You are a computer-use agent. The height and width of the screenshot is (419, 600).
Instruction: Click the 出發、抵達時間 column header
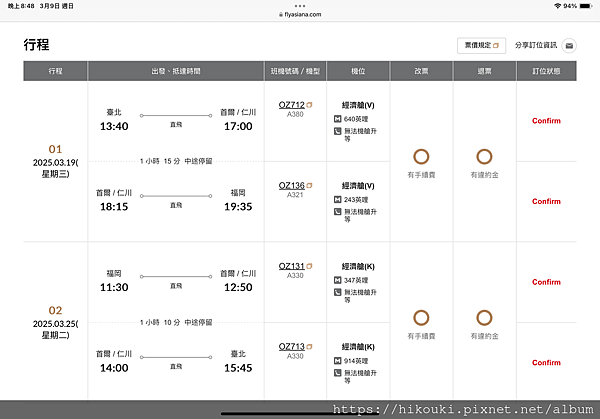coord(176,71)
